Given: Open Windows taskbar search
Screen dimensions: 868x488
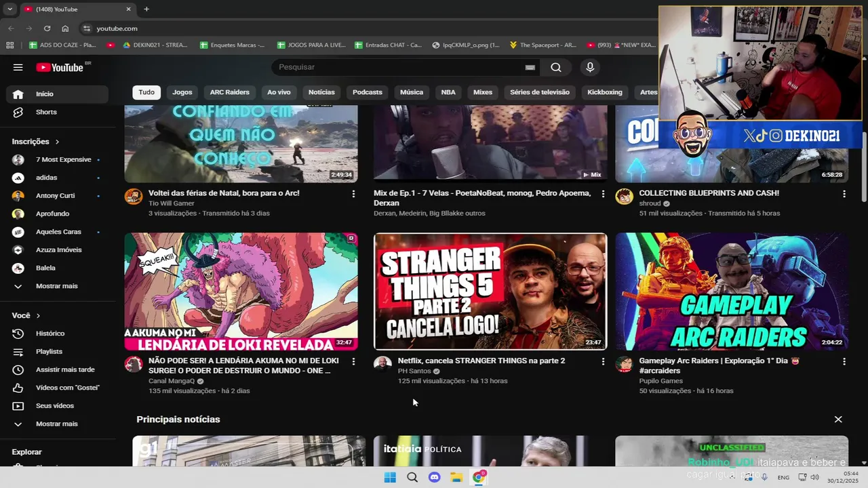Looking at the screenshot, I should 412,477.
